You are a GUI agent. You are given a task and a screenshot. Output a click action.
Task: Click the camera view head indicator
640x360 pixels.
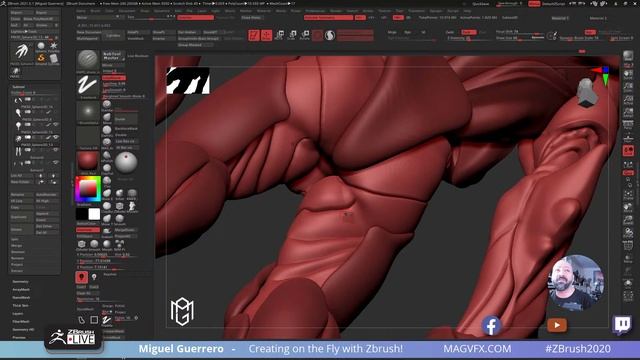click(x=587, y=93)
